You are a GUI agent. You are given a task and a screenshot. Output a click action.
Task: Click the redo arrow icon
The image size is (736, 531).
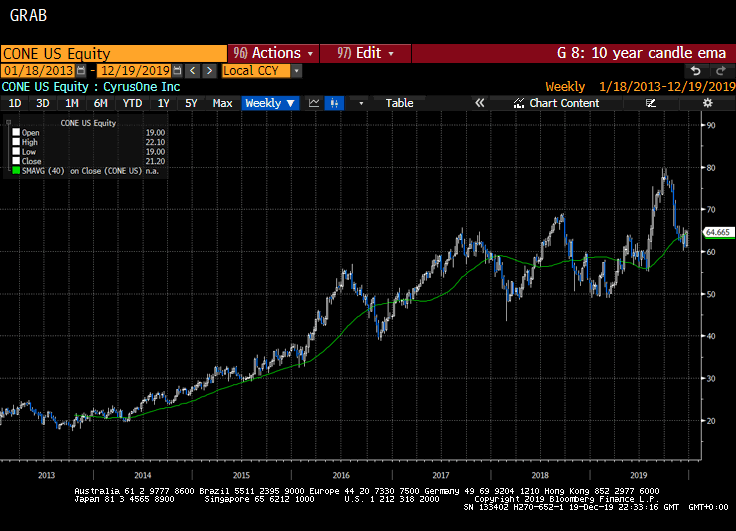click(719, 71)
